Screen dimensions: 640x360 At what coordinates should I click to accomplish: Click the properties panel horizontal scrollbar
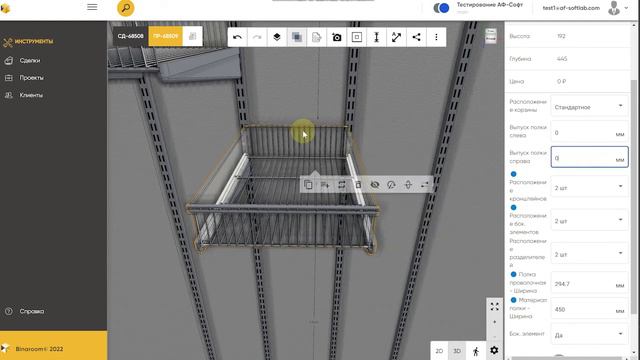click(x=568, y=358)
